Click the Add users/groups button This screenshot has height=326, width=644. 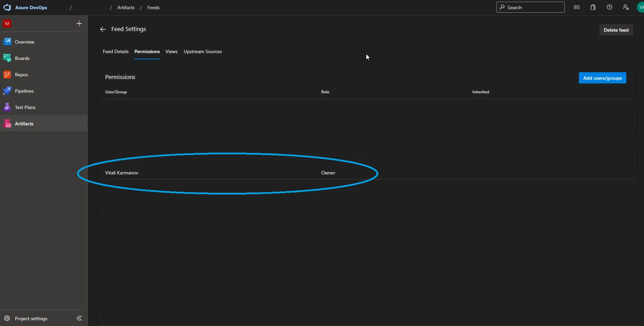pyautogui.click(x=602, y=78)
